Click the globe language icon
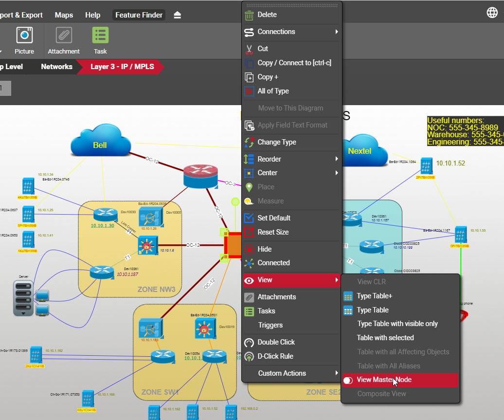Image resolution: width=504 pixels, height=420 pixels. point(492,13)
